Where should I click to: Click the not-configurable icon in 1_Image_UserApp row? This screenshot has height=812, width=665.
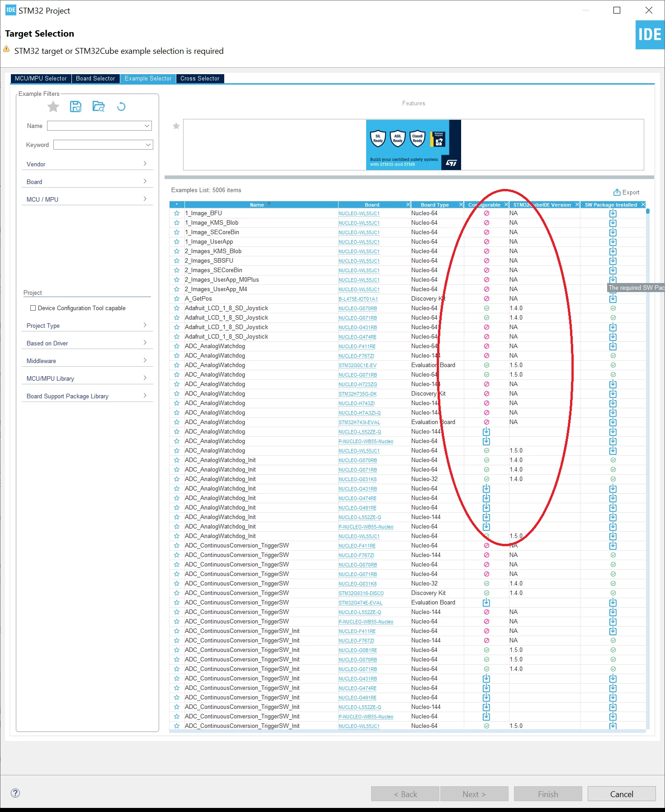(x=486, y=242)
